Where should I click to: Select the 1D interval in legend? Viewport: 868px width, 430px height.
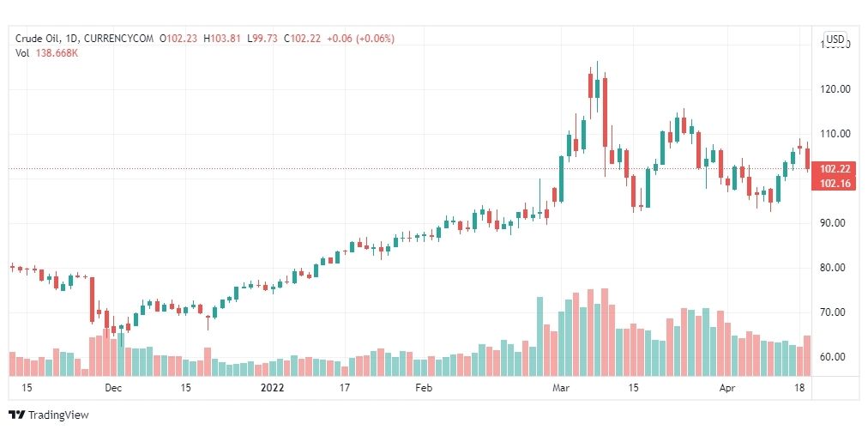73,39
